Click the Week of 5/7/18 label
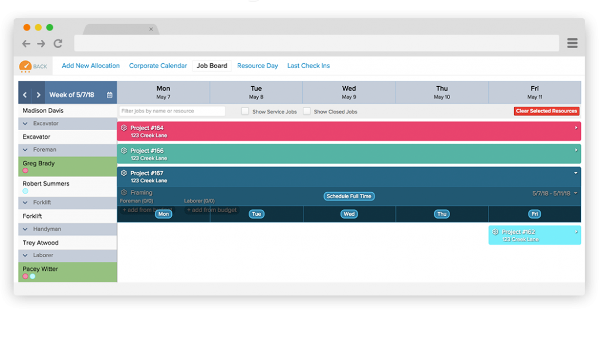This screenshot has height=364, width=601. [72, 95]
